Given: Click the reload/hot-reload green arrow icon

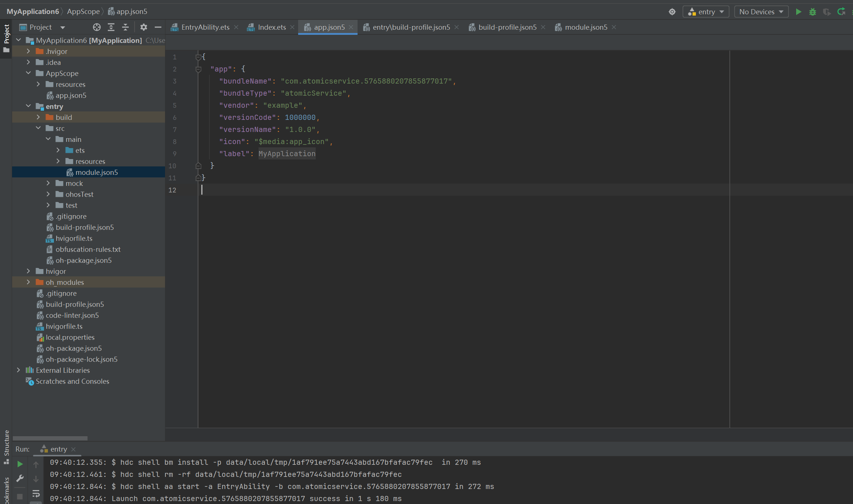Looking at the screenshot, I should click(x=841, y=12).
